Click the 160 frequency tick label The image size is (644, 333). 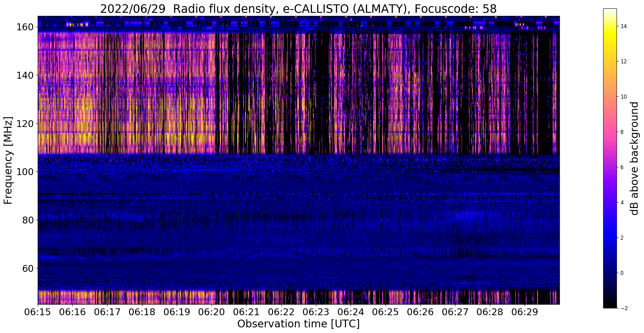click(x=26, y=27)
